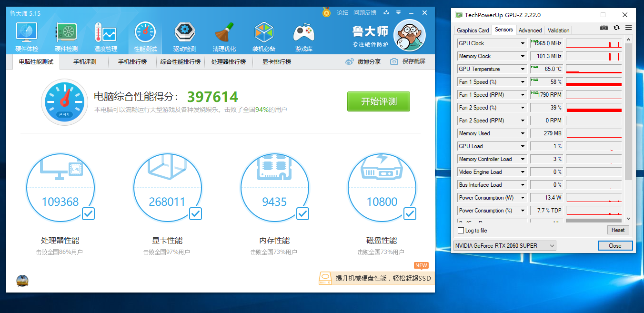Image resolution: width=644 pixels, height=313 pixels.
Task: Click the GPU-Z refresh icon
Action: click(617, 28)
